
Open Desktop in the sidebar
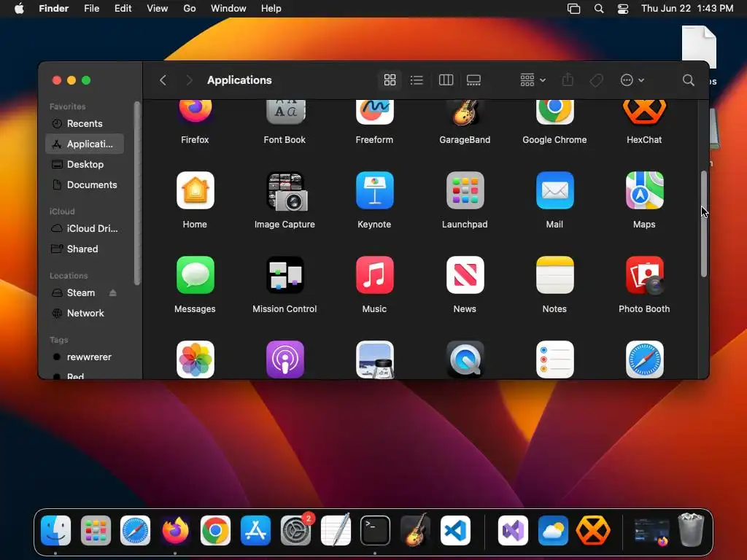click(85, 164)
